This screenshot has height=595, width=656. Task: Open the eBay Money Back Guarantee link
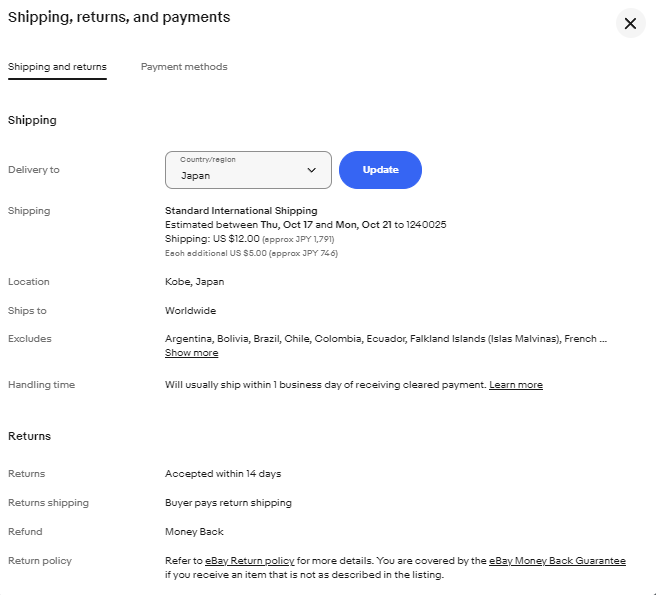(x=557, y=561)
